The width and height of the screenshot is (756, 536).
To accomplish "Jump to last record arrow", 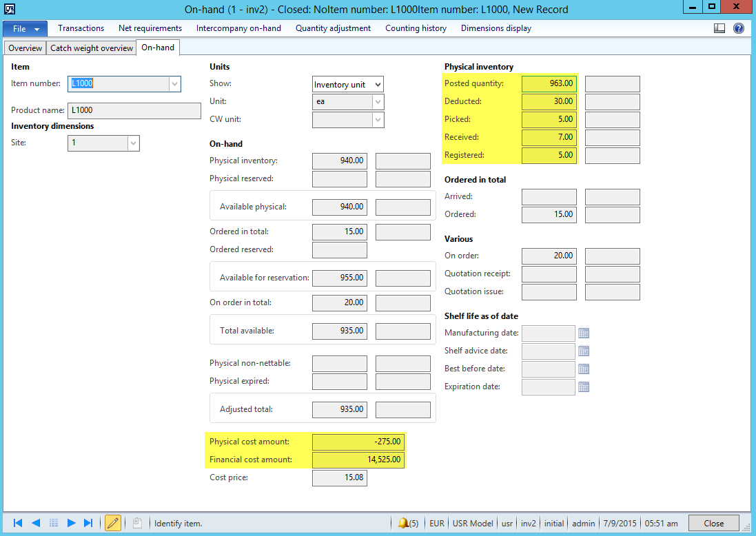I will 88,523.
